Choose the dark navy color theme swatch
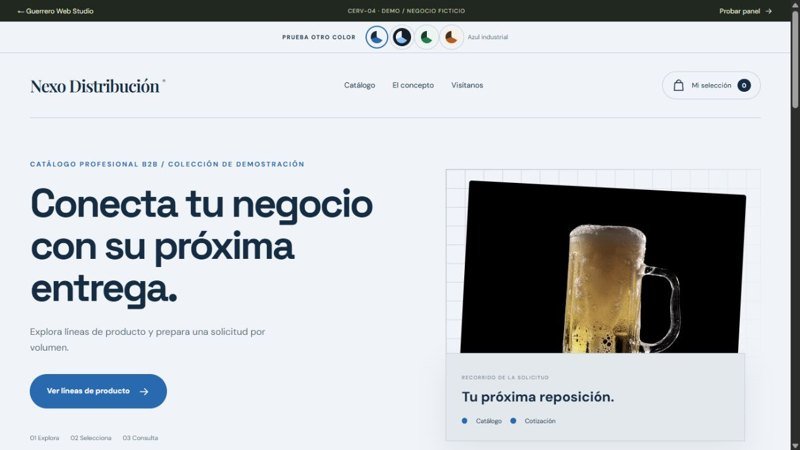800x450 pixels. (402, 37)
